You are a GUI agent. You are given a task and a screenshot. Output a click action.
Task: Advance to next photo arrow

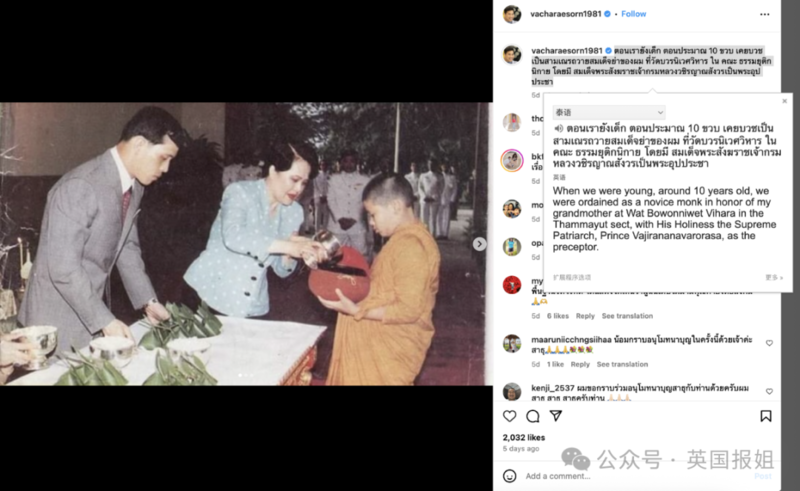coord(479,244)
